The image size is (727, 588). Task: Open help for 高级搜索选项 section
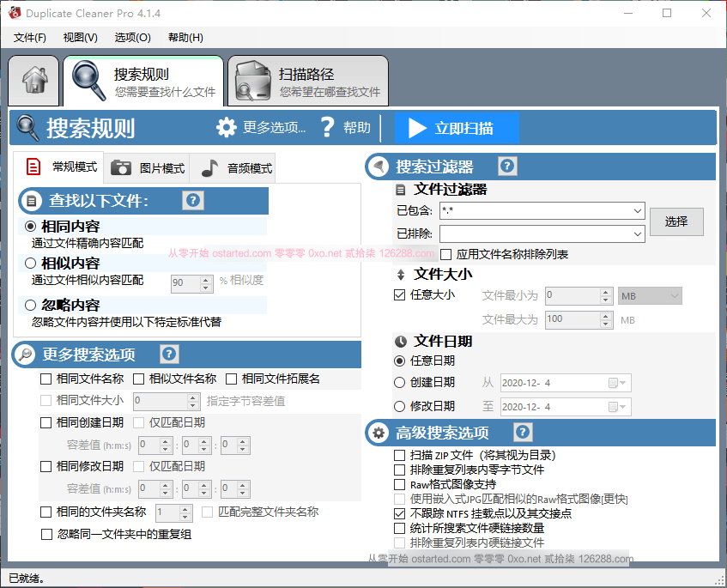click(523, 432)
